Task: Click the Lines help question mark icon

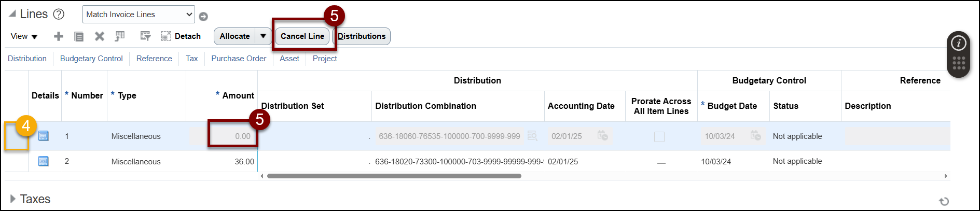Action: (x=59, y=15)
